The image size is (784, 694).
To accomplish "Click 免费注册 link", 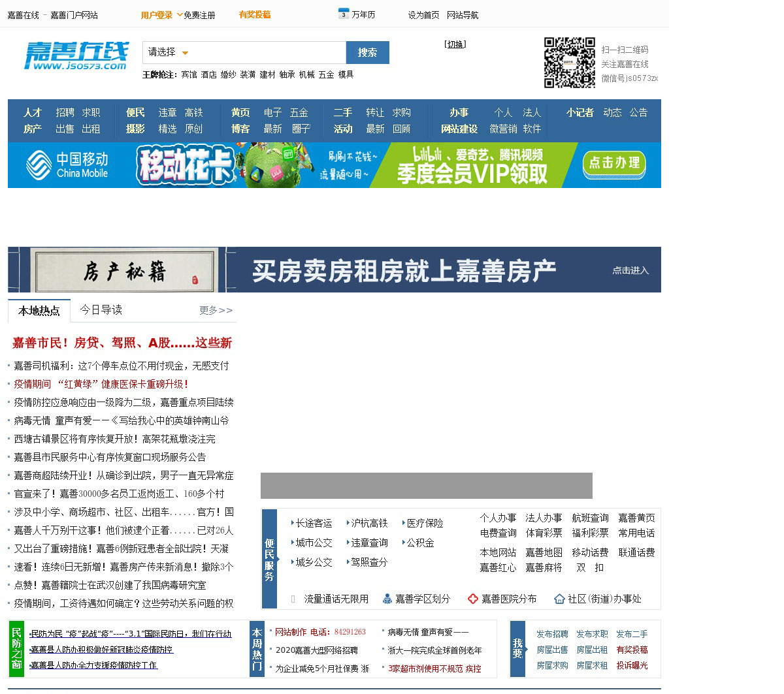I will pos(199,15).
